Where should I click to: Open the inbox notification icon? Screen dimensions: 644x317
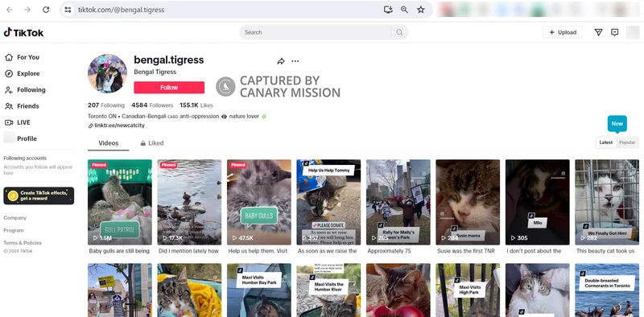(614, 32)
